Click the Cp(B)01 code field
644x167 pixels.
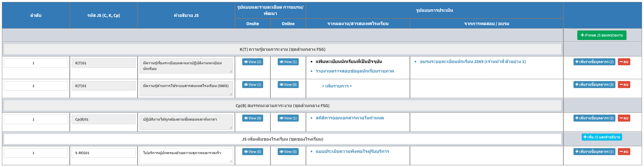(x=104, y=119)
